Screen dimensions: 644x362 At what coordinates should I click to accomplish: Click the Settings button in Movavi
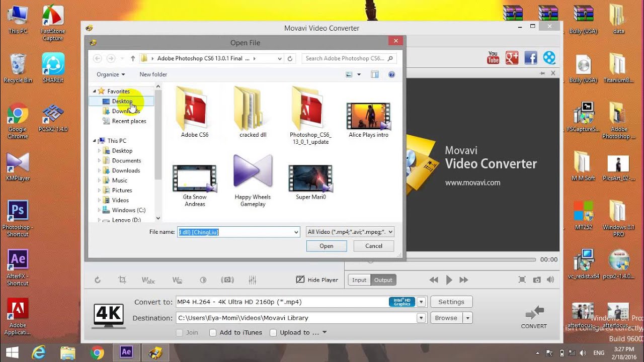(451, 302)
